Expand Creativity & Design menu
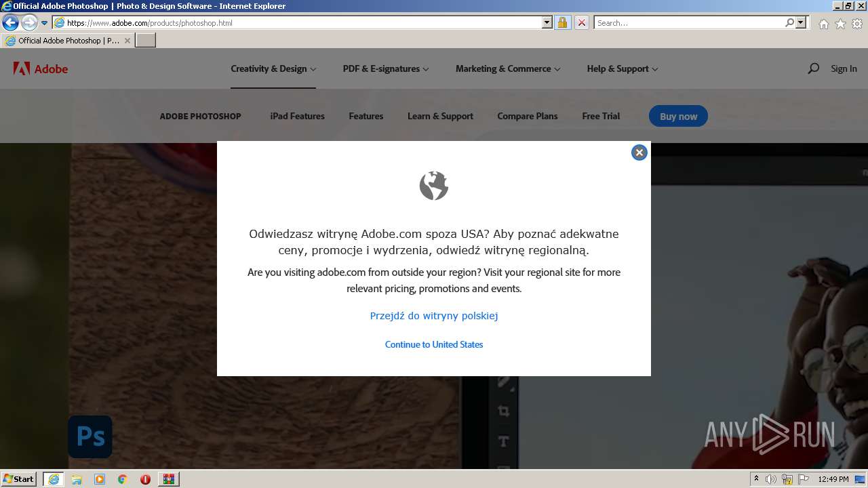Viewport: 868px width, 488px height. [x=273, y=68]
